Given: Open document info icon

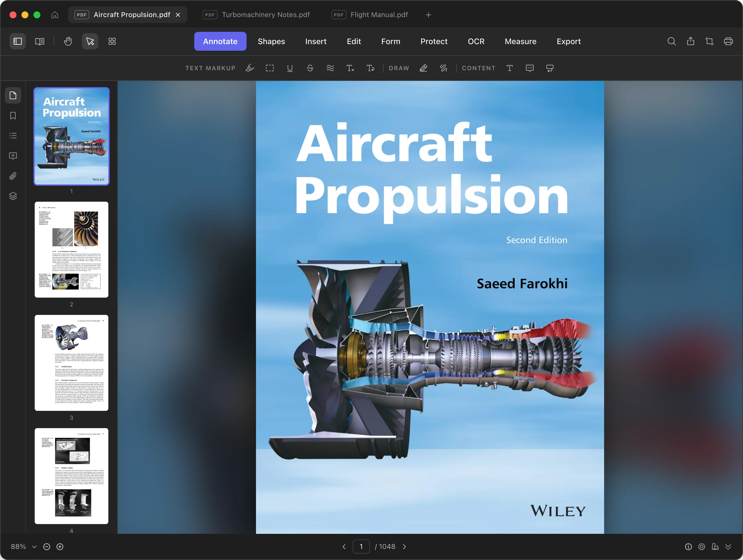Looking at the screenshot, I should pos(688,546).
